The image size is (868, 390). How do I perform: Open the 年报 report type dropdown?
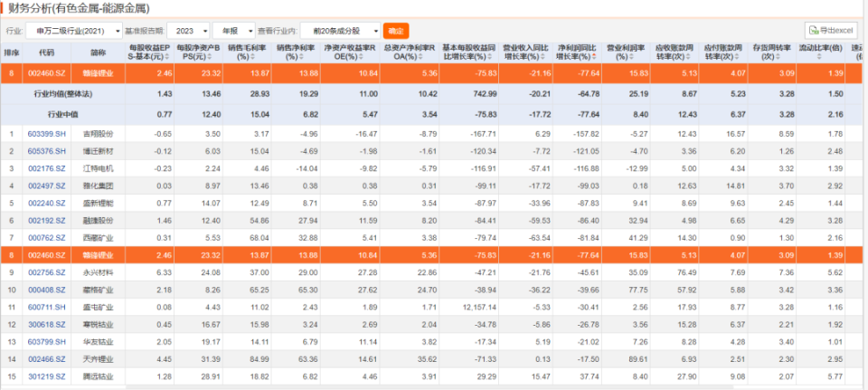tap(233, 31)
